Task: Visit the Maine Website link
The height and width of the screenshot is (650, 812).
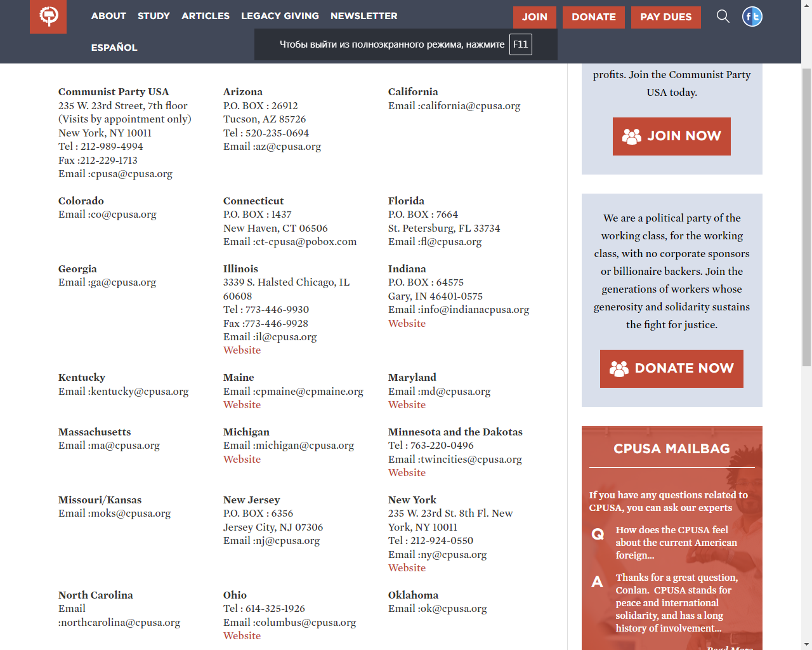Action: (242, 405)
